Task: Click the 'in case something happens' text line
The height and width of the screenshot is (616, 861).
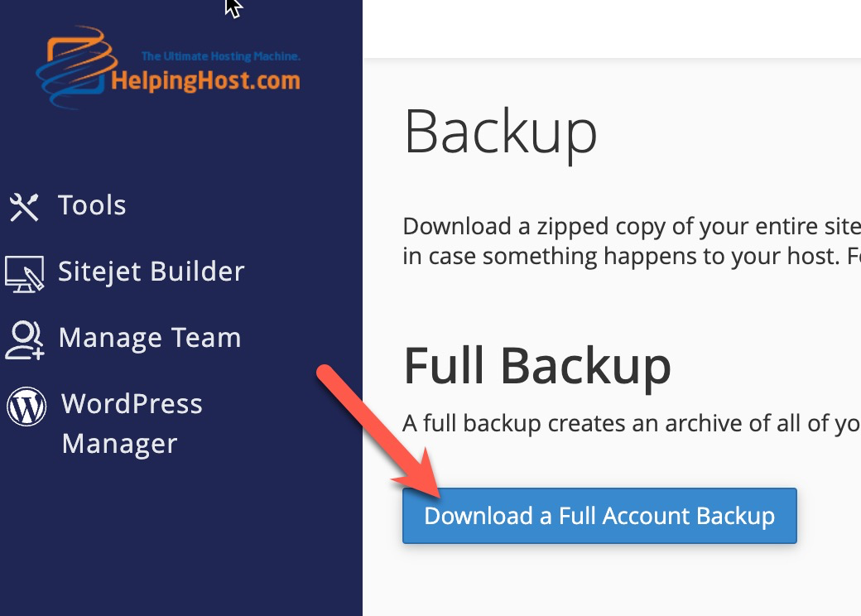Action: (x=632, y=257)
